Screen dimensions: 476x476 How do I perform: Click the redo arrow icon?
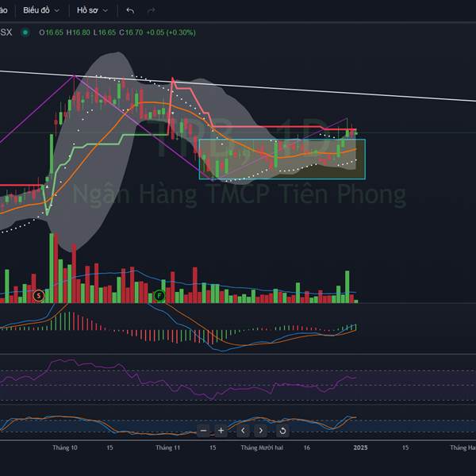tap(152, 10)
